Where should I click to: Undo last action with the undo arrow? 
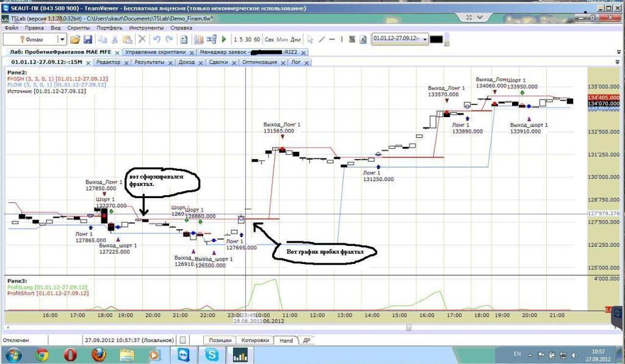(157, 39)
